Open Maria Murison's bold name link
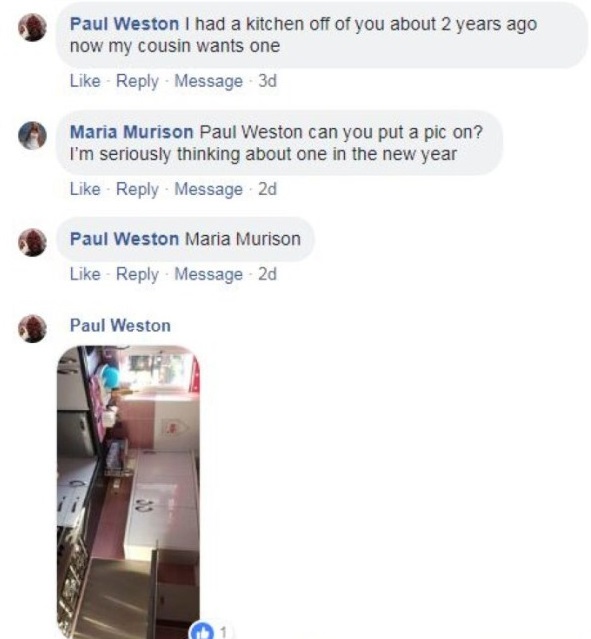 click(131, 132)
